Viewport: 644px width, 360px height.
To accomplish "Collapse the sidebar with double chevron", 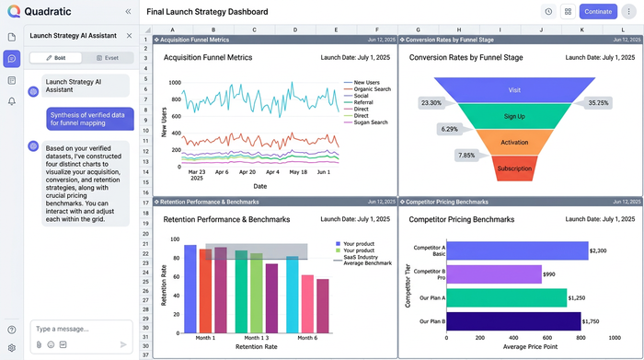I will [128, 11].
